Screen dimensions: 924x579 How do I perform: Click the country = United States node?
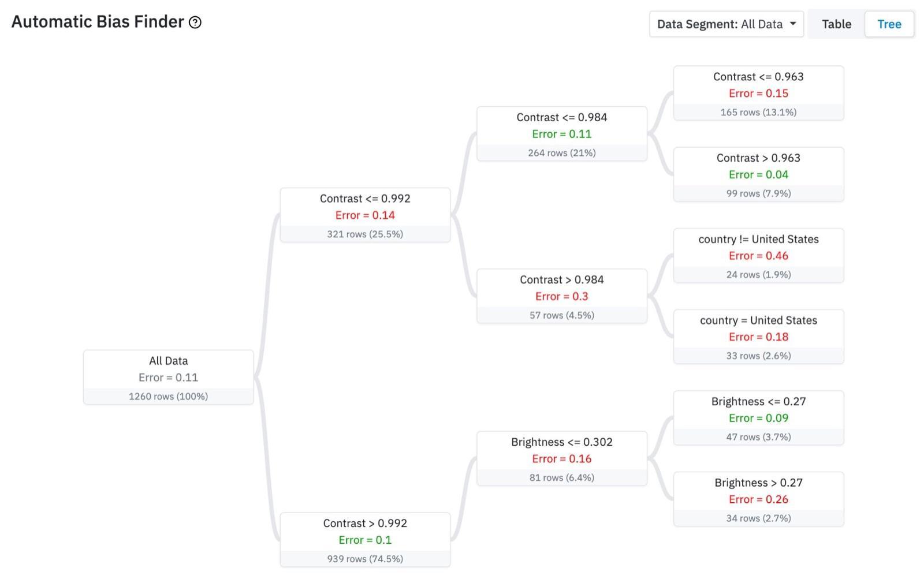click(758, 337)
